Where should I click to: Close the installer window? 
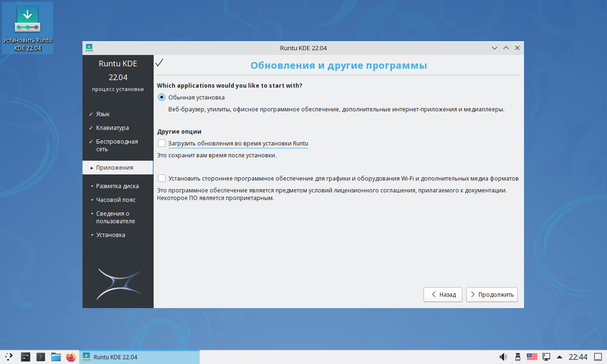click(x=517, y=48)
